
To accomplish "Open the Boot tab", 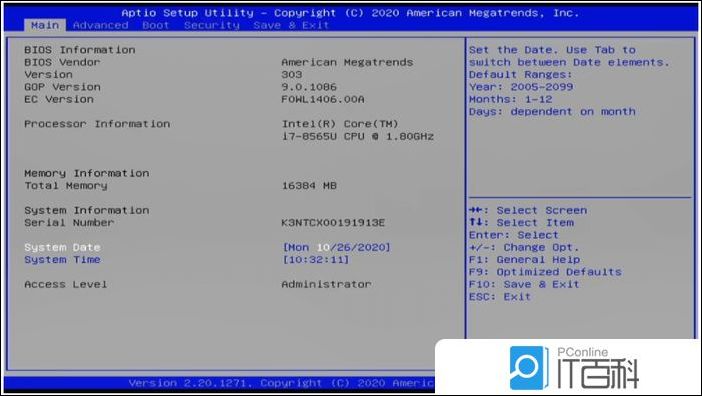I will (x=156, y=25).
